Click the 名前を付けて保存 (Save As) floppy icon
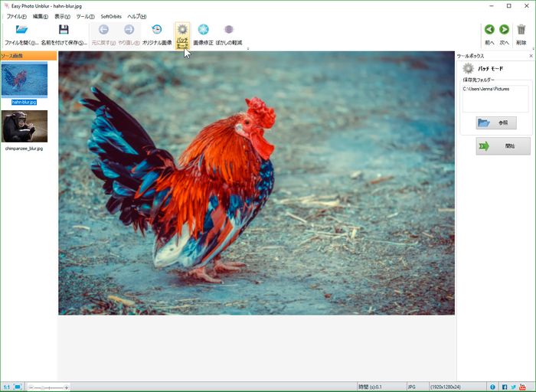 click(x=64, y=31)
